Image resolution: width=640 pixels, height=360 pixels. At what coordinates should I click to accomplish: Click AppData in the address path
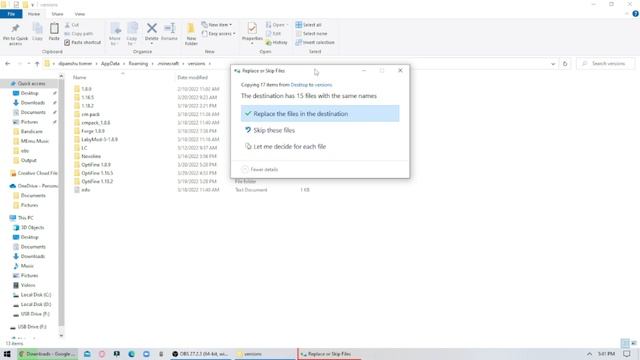[x=110, y=64]
